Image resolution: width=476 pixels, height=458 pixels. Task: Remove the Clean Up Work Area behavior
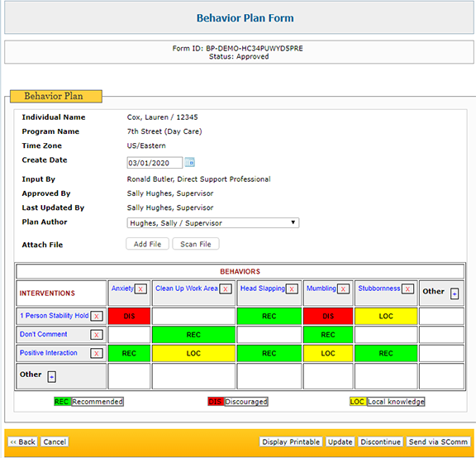pyautogui.click(x=226, y=289)
